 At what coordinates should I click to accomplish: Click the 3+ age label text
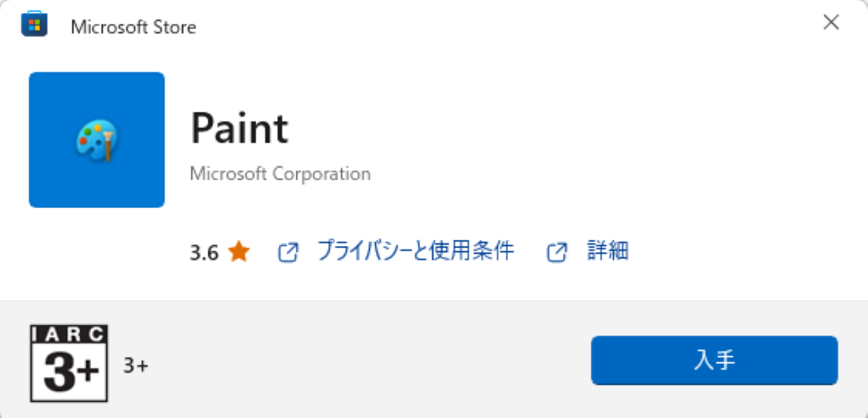pyautogui.click(x=136, y=366)
